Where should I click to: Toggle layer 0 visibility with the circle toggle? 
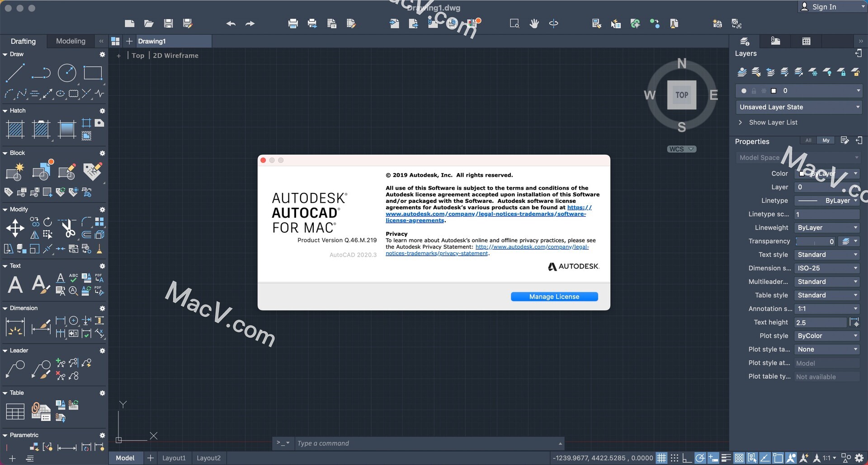click(x=744, y=91)
